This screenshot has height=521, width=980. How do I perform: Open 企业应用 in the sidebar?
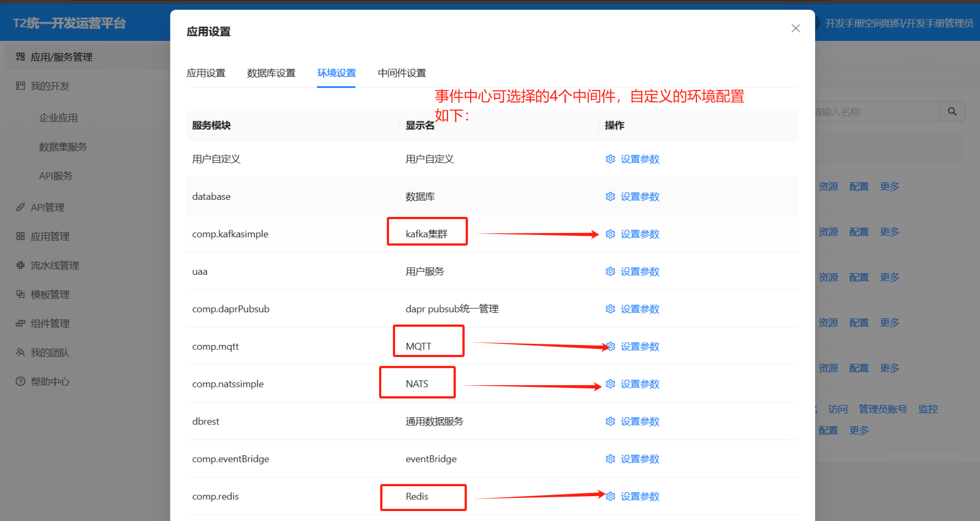click(x=58, y=118)
